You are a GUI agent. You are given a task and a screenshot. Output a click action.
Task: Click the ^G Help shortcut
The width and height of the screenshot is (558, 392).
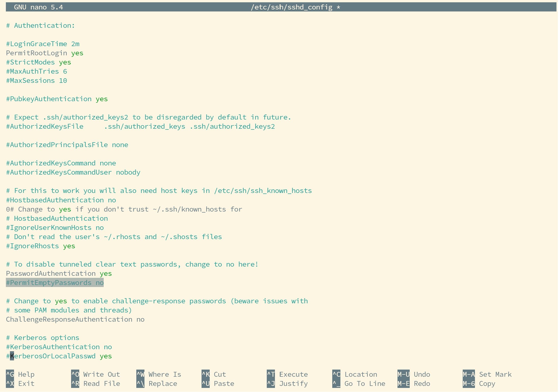(x=20, y=374)
